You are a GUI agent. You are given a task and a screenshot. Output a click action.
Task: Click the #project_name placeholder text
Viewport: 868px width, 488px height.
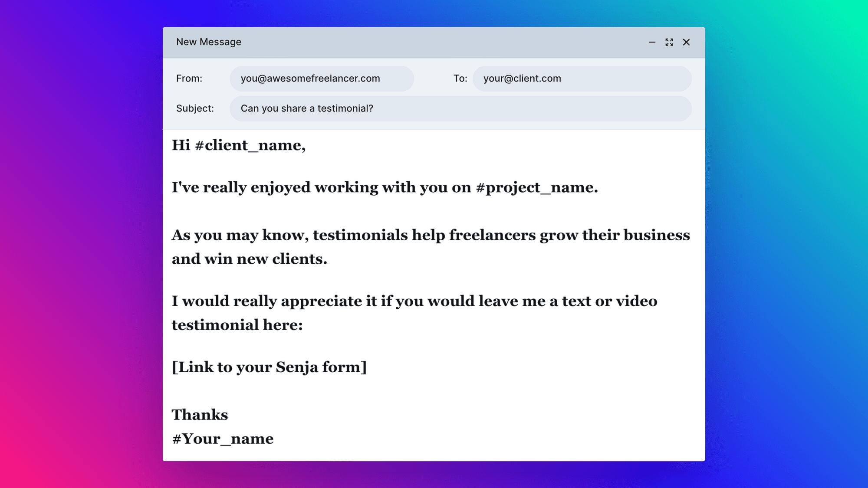point(536,187)
